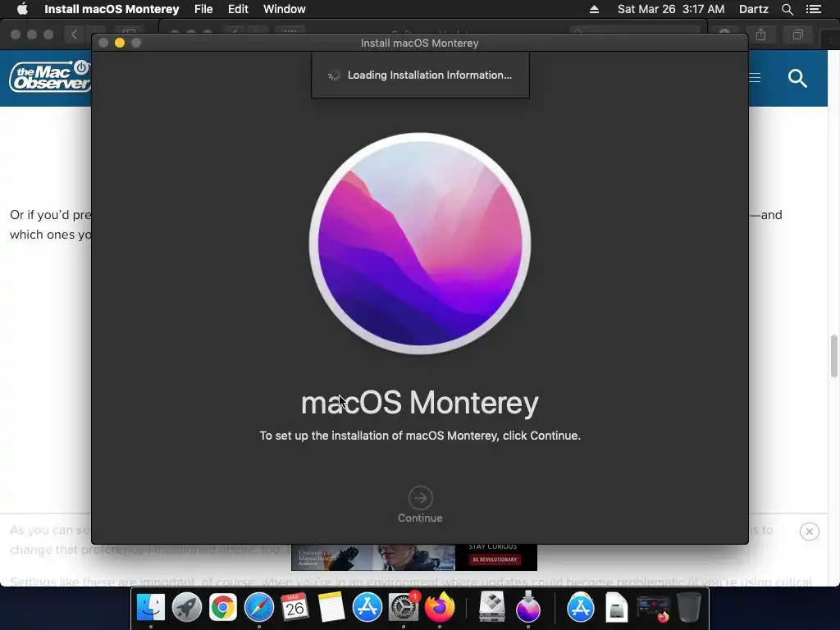Screen dimensions: 840x630
Task: Open System Preferences gear with badge
Action: 403,607
